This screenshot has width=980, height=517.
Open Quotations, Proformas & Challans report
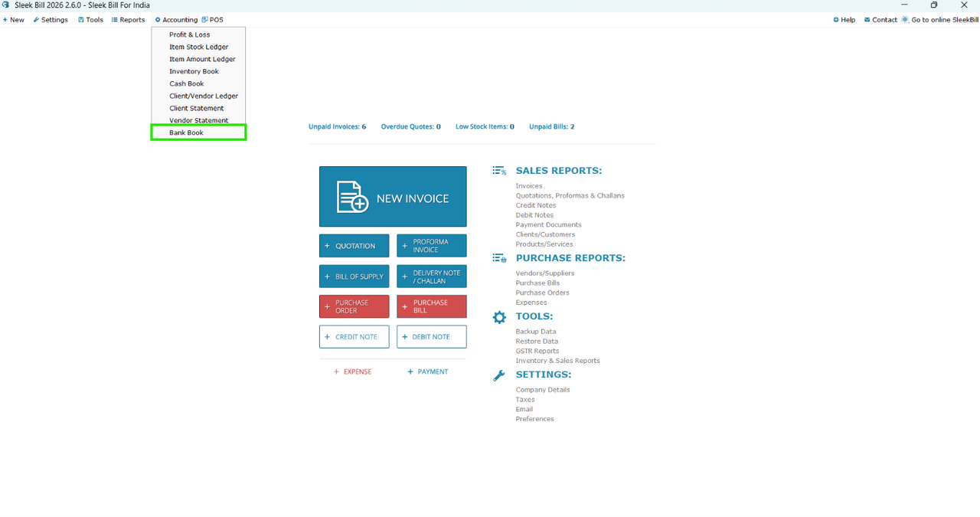pos(570,195)
